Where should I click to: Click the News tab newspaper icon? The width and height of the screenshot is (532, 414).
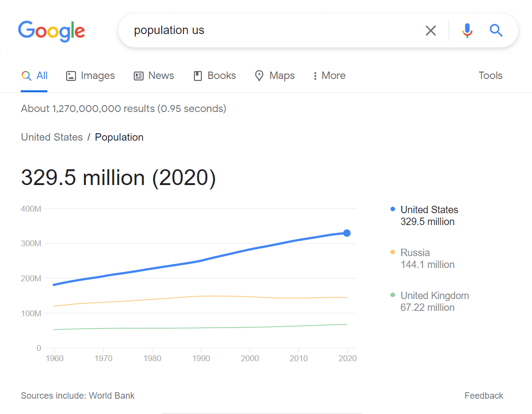click(138, 75)
